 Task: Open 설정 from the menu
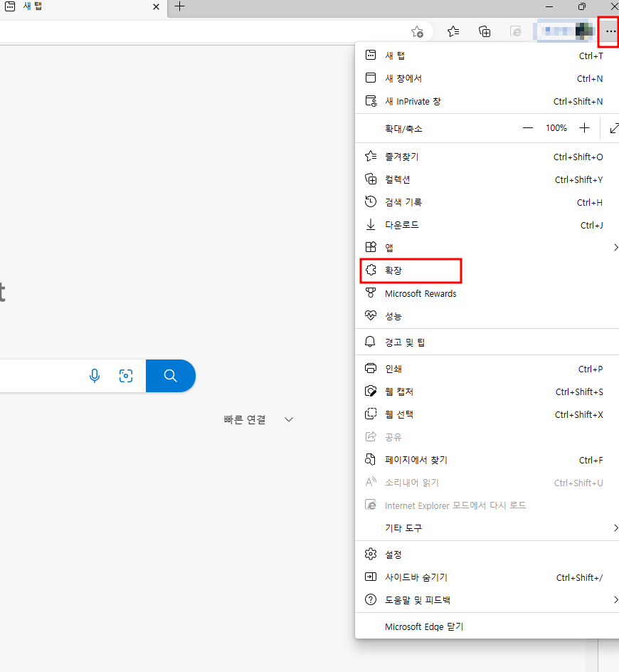487,555
